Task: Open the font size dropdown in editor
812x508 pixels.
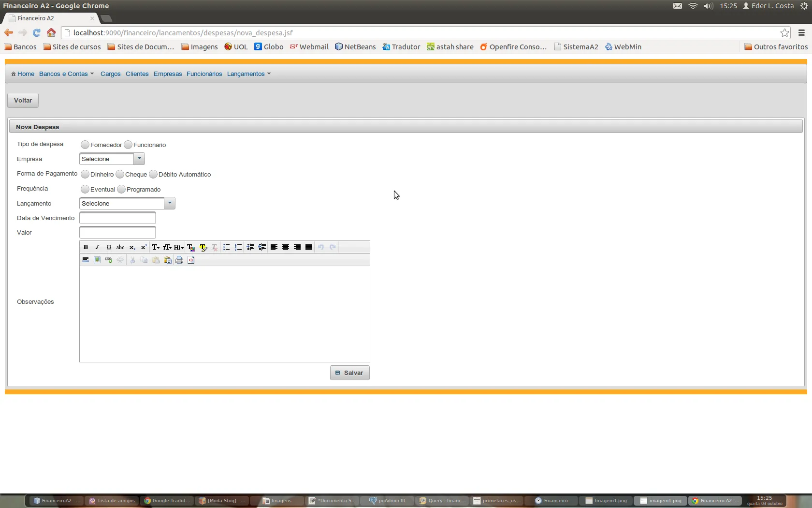Action: pos(167,247)
